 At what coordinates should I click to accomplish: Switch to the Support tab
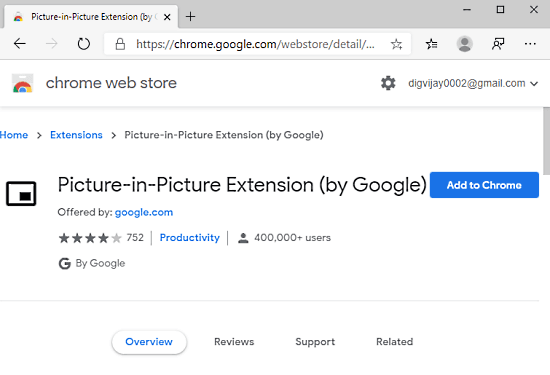315,342
